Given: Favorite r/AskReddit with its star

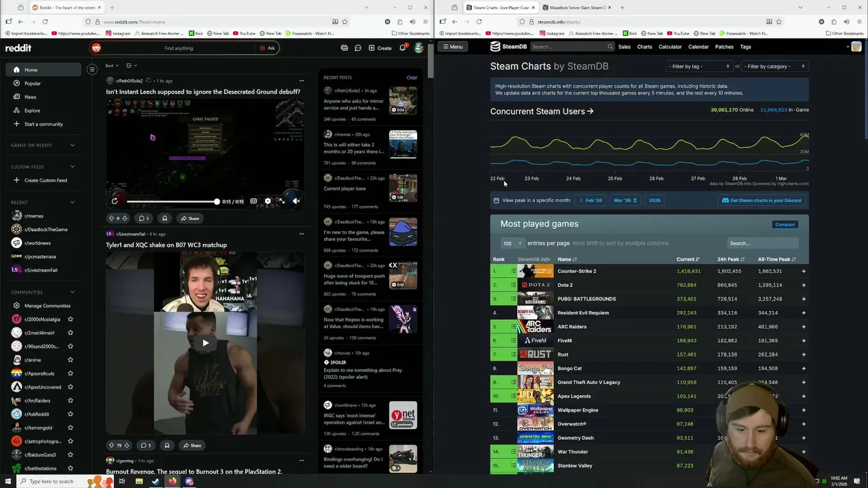Looking at the screenshot, I should [71, 414].
